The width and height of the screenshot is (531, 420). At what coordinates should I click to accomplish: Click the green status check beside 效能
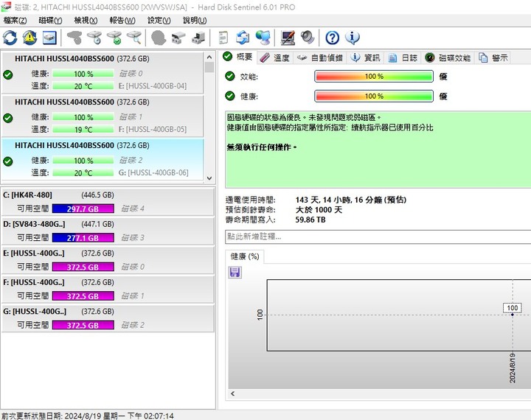(230, 76)
